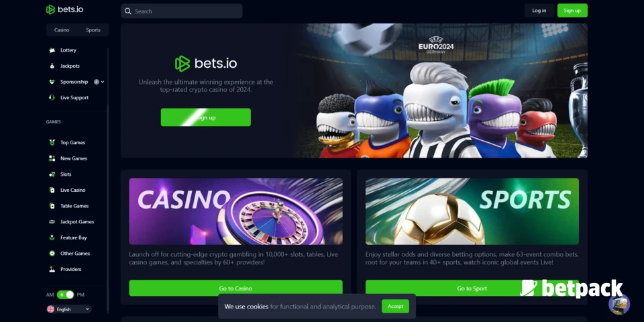This screenshot has height=322, width=644.
Task: Open Slots via its cherry icon
Action: tap(52, 174)
